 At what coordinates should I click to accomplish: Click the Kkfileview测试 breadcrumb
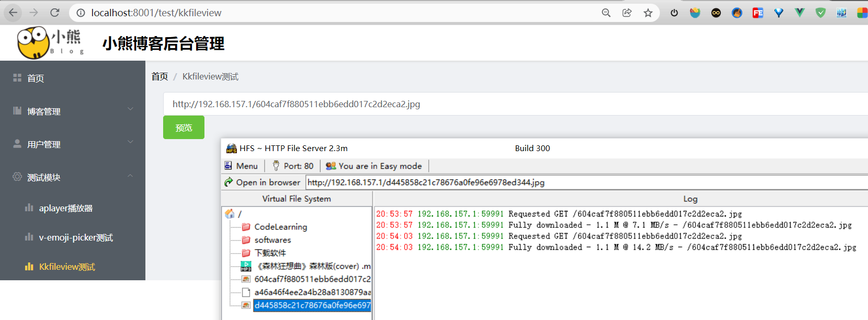[x=210, y=77]
